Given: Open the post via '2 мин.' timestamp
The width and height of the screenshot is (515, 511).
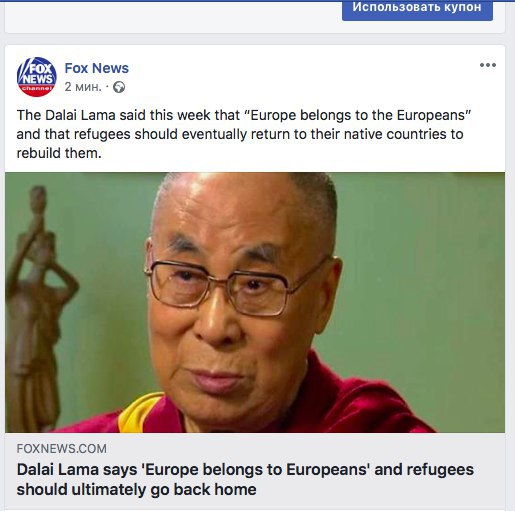Looking at the screenshot, I should click(x=83, y=87).
